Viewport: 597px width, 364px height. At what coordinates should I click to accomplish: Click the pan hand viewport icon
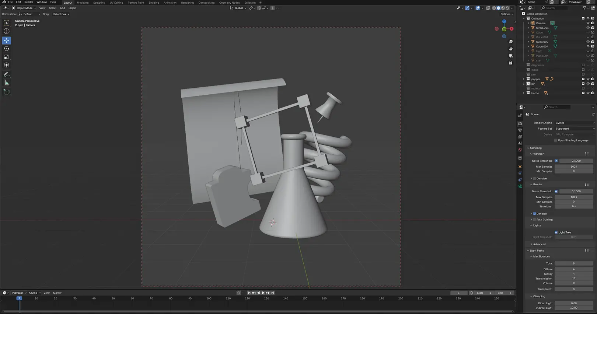pos(511,49)
